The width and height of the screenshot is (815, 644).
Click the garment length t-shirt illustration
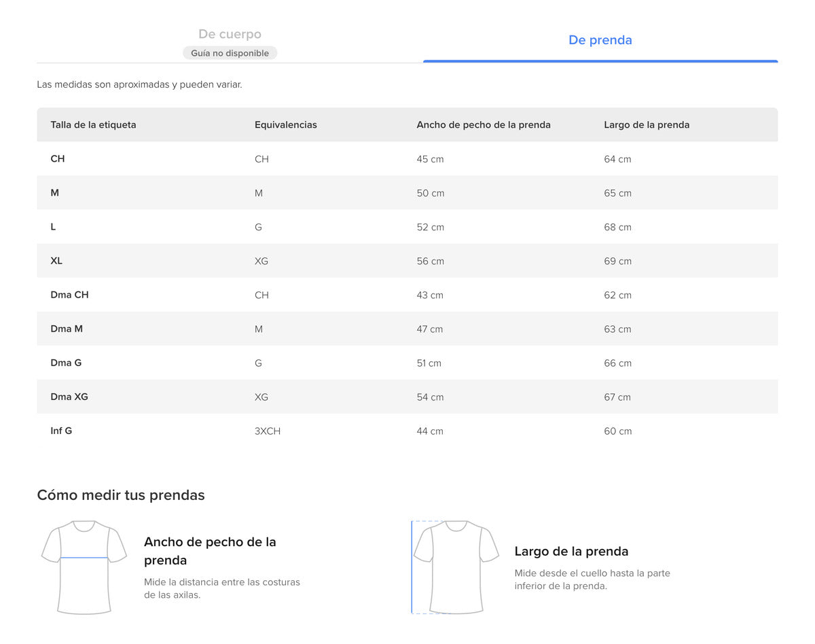pyautogui.click(x=456, y=568)
